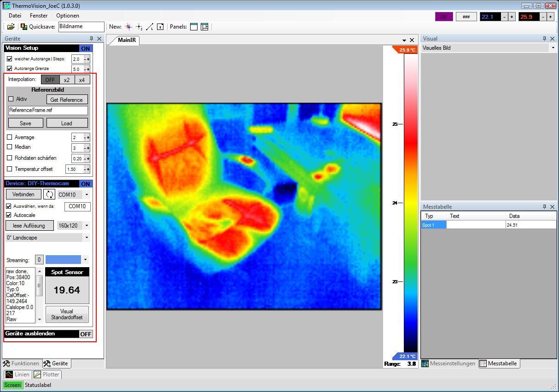Image resolution: width=559 pixels, height=392 pixels.
Task: Open the Visuelles Bild dropdown
Action: pos(553,48)
